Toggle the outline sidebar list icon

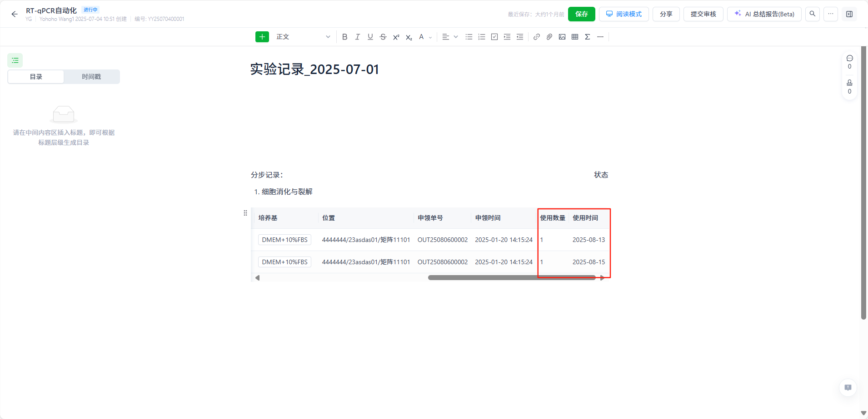[x=15, y=60]
